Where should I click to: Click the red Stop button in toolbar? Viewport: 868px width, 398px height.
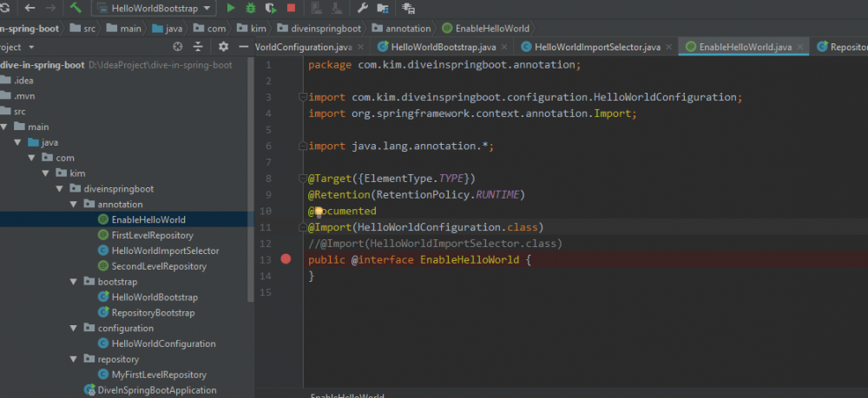291,8
